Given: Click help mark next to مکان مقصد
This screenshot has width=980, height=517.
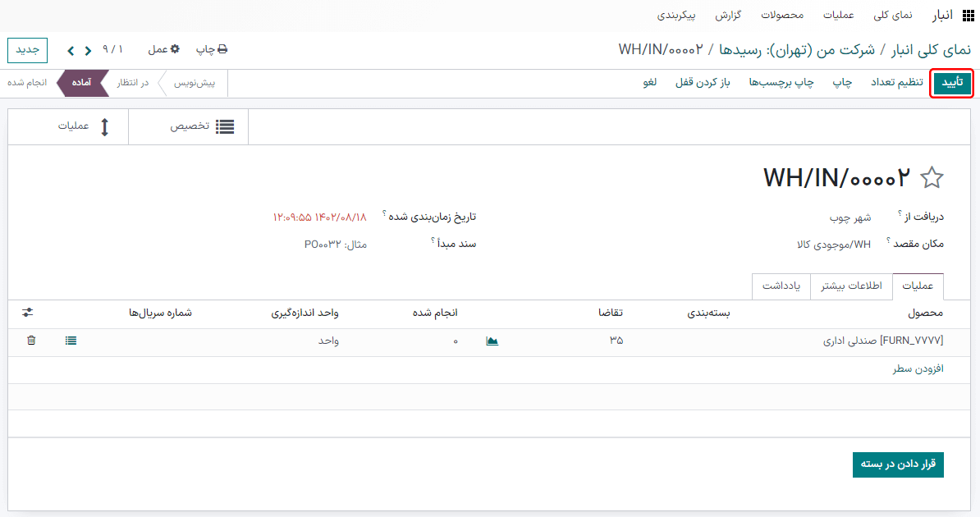Looking at the screenshot, I should point(888,240).
